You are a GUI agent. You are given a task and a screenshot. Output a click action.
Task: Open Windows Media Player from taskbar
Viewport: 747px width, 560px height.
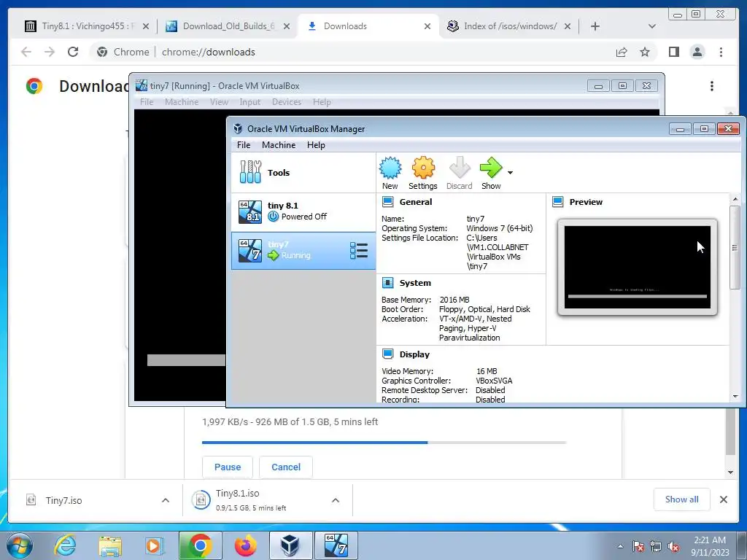tap(155, 545)
